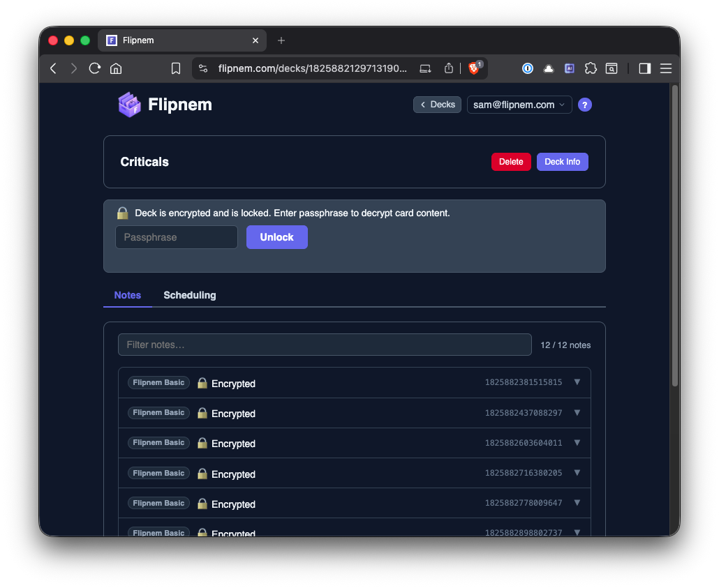This screenshot has height=588, width=719.
Task: Click Flipnem Basic tag on note 1825882603604011
Action: pos(158,443)
